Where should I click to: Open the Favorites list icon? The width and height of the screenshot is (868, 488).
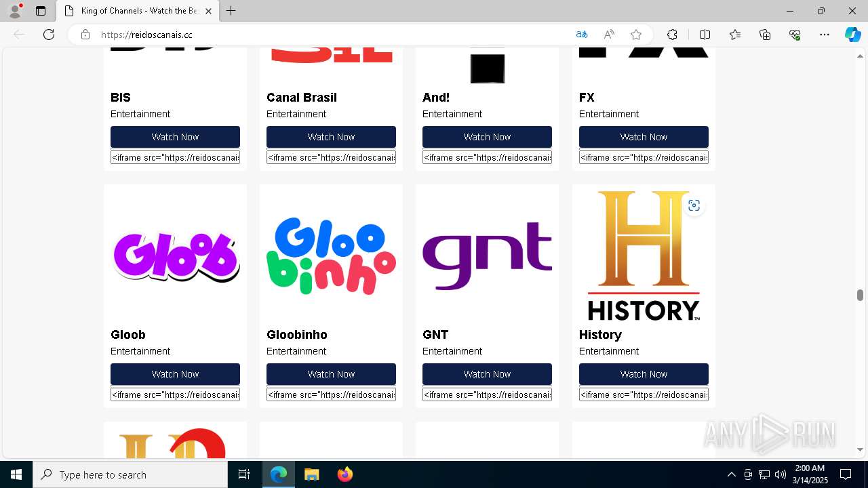(735, 35)
